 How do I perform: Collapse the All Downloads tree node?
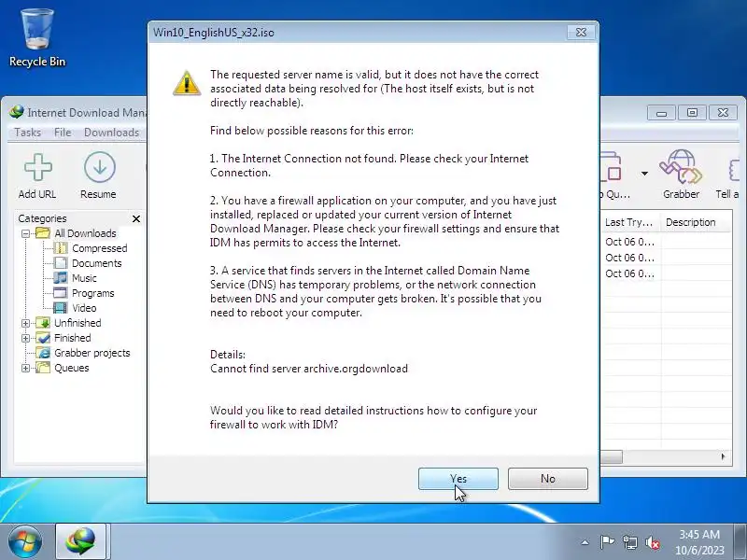coord(26,233)
